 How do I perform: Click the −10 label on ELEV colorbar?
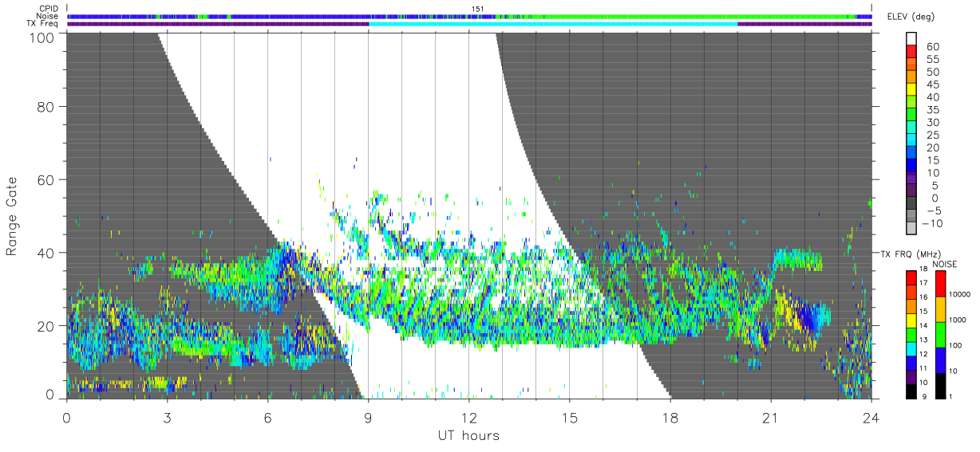934,223
